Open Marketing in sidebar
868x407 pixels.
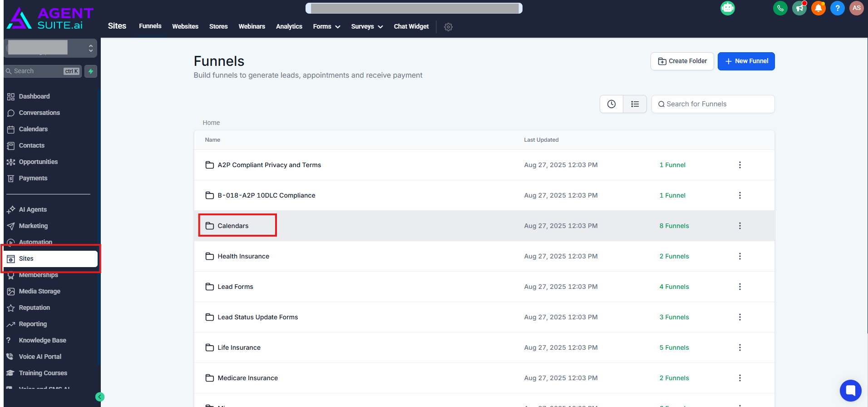(33, 226)
